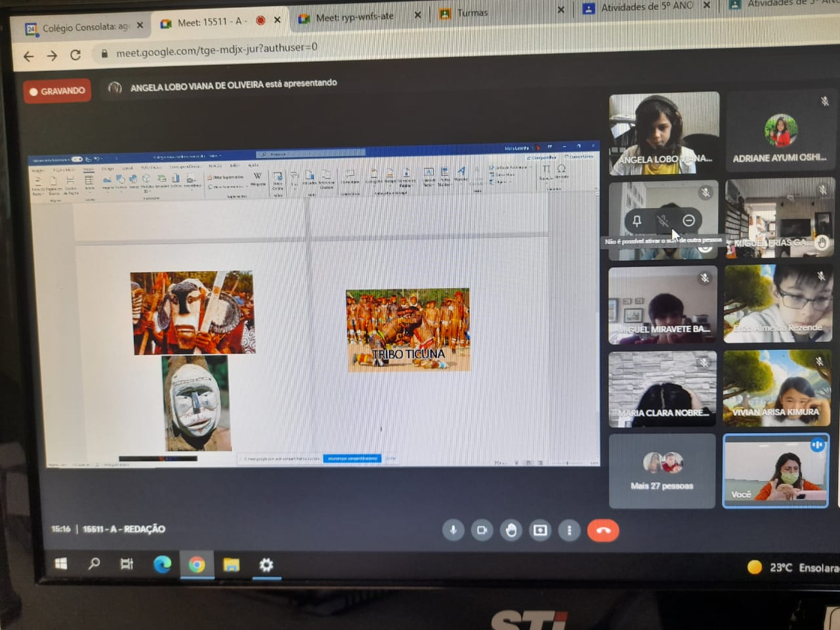Select the TRIBO TICUNA picture in document
Screen dimensions: 840x630
tap(408, 329)
